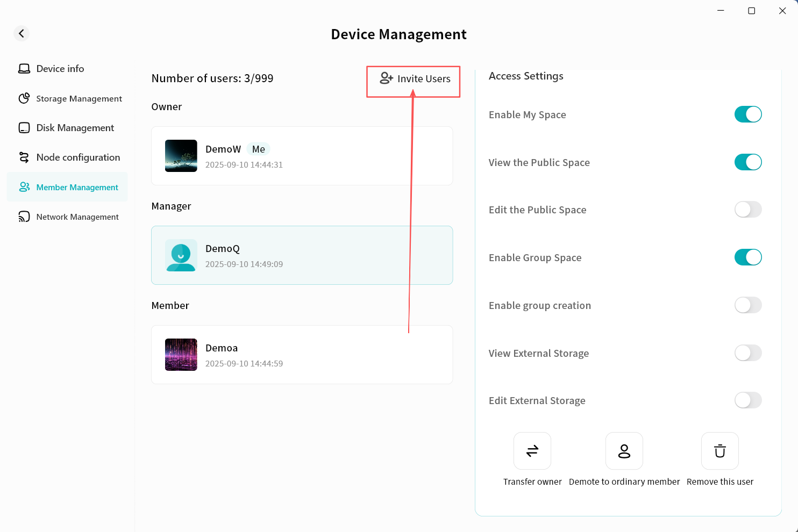Image resolution: width=798 pixels, height=532 pixels.
Task: Click the Device info laptop icon
Action: tap(24, 69)
